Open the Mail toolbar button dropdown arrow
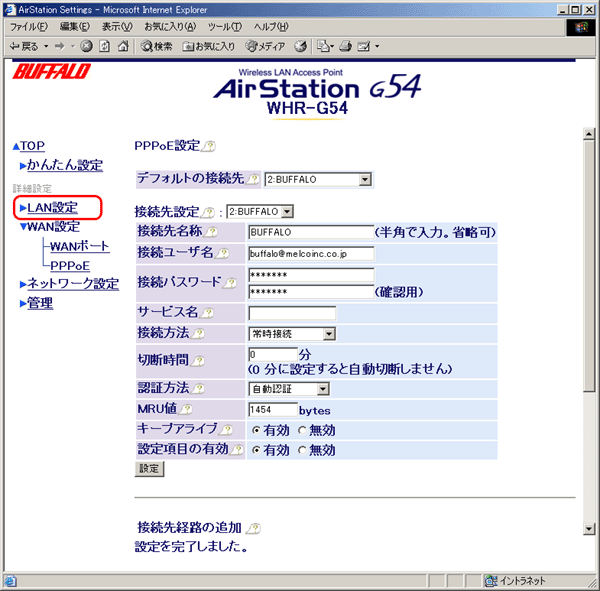This screenshot has height=591, width=600. 332,46
